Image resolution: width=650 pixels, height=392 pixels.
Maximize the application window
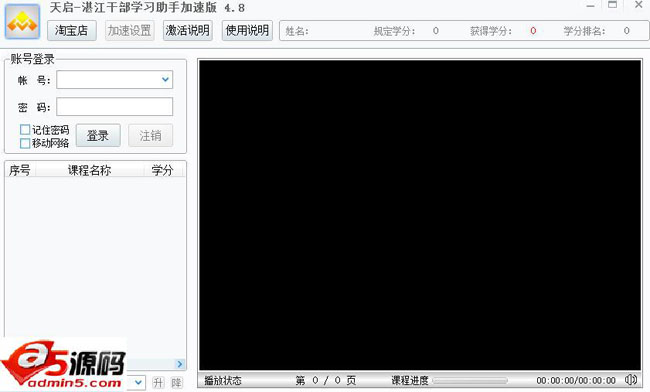612,5
